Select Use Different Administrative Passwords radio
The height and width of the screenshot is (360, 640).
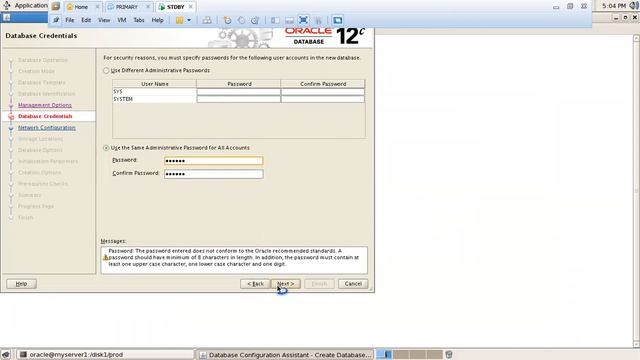(x=106, y=71)
